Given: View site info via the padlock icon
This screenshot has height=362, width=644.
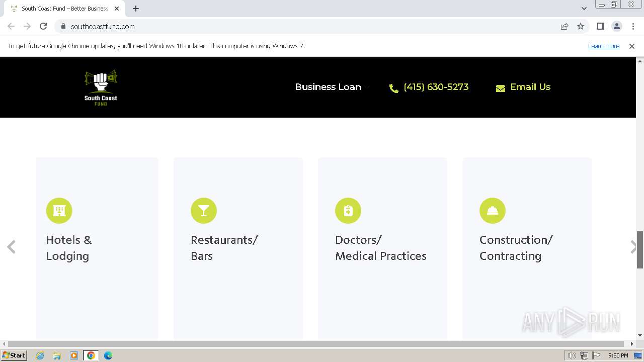Looking at the screenshot, I should (x=63, y=26).
